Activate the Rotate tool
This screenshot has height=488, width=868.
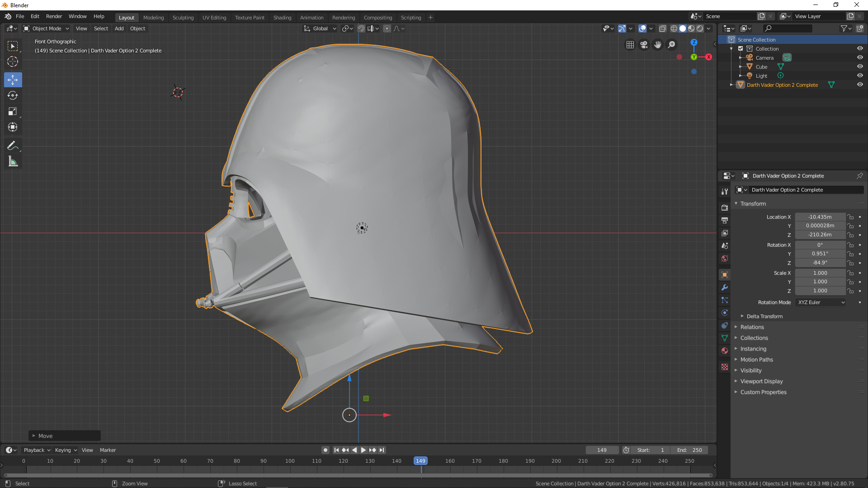13,95
